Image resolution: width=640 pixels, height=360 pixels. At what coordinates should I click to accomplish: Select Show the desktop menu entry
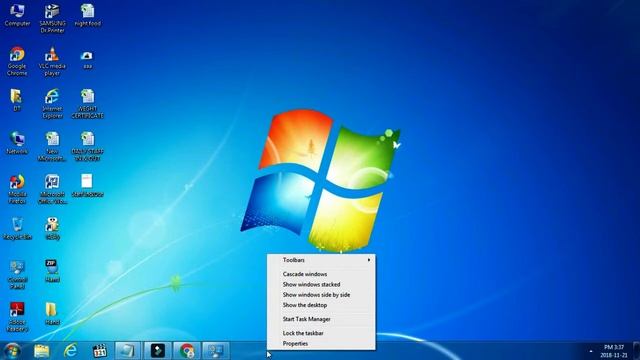pos(321,305)
